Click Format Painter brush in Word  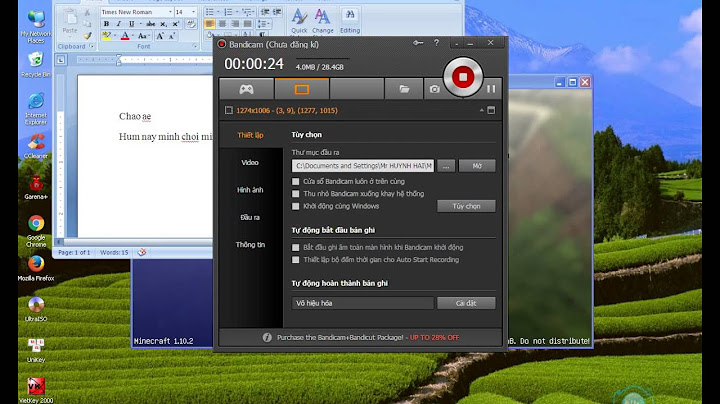[87, 35]
